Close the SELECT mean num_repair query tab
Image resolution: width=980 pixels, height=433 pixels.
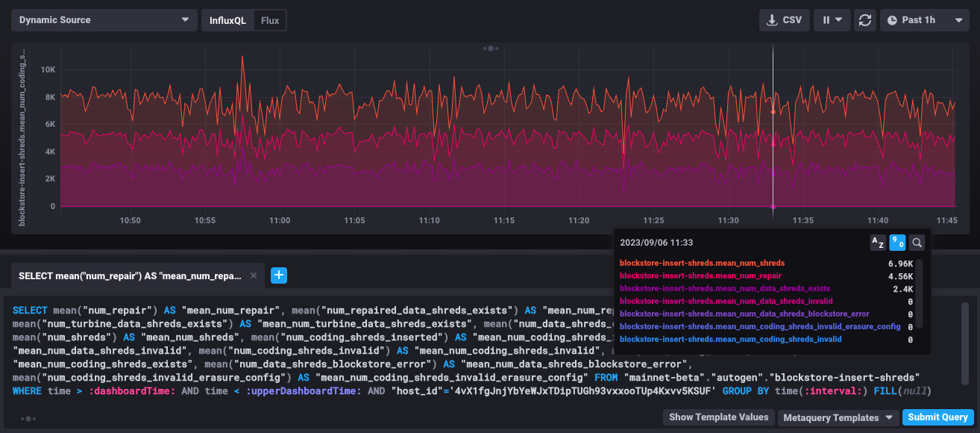253,275
